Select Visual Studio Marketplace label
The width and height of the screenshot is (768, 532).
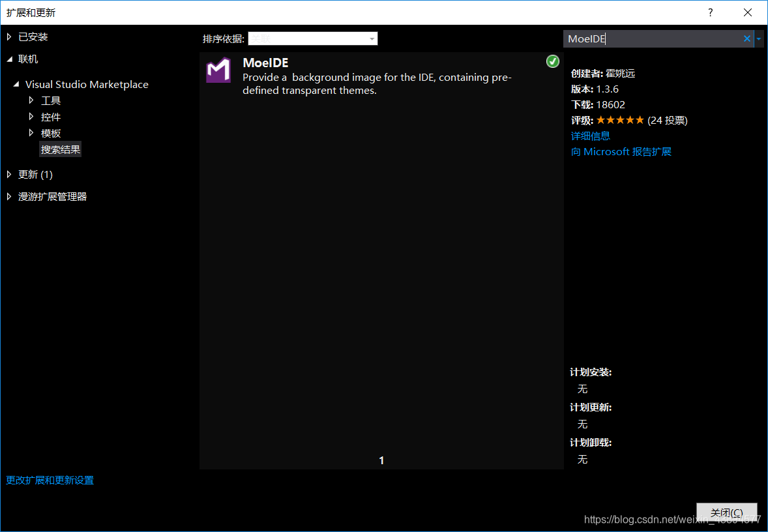click(x=87, y=84)
